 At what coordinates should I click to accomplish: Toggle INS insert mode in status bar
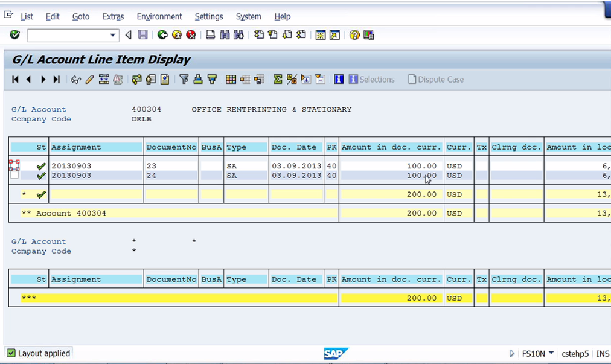pos(603,354)
